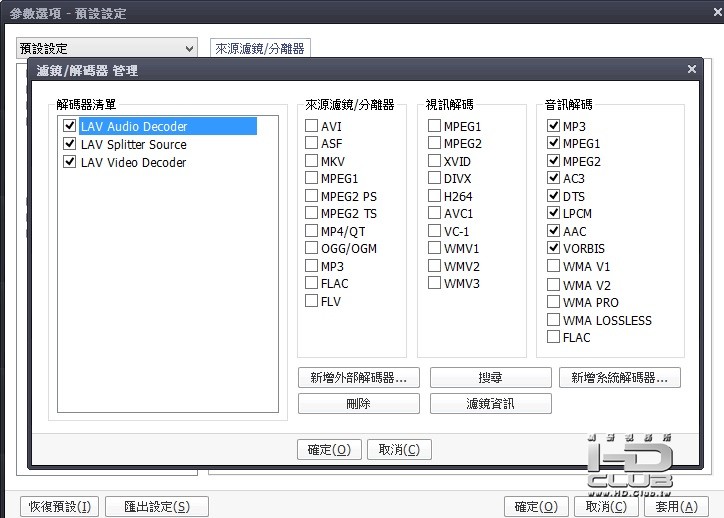The height and width of the screenshot is (518, 724).
Task: Uncheck MPEG1 under audio decoding
Action: pos(553,143)
